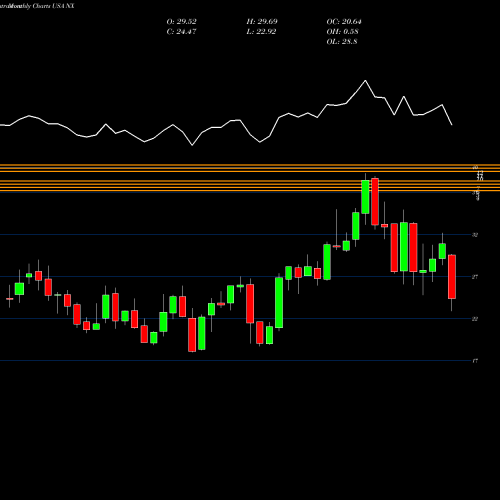Image resolution: width=500 pixels, height=500 pixels.
Task: Click the 22 price axis label
Action: point(475,319)
